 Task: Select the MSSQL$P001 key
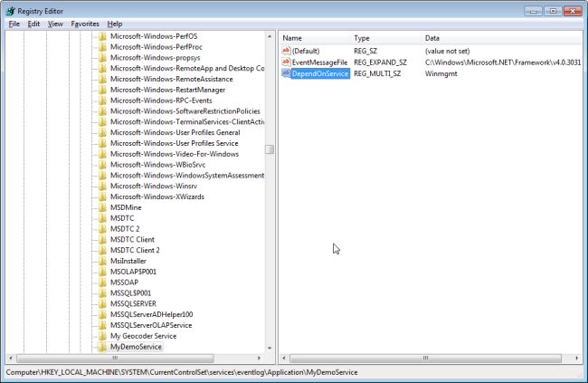[x=130, y=293]
